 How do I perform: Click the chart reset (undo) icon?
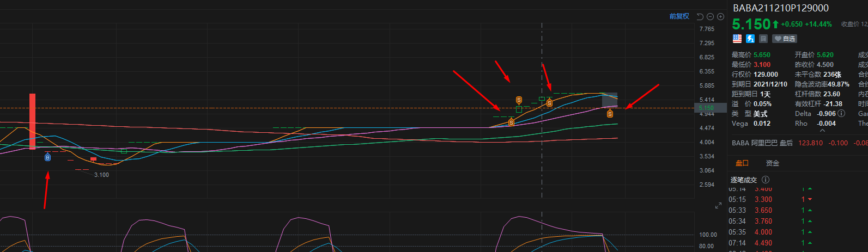700,16
